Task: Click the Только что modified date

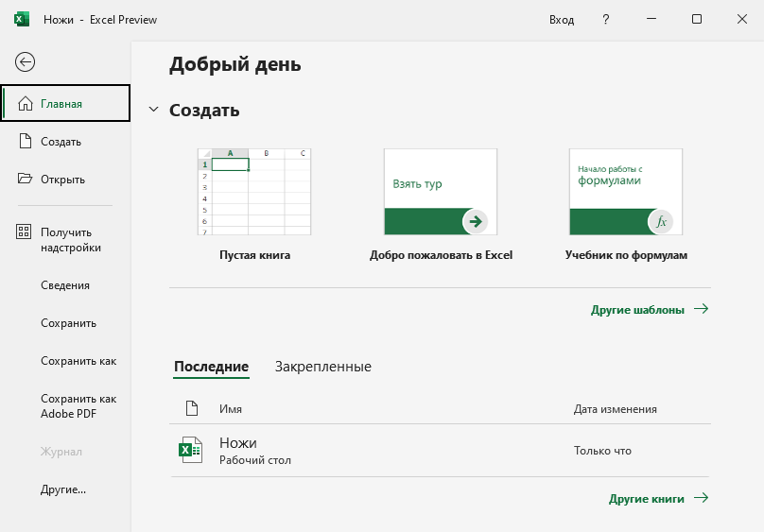Action: click(x=602, y=451)
